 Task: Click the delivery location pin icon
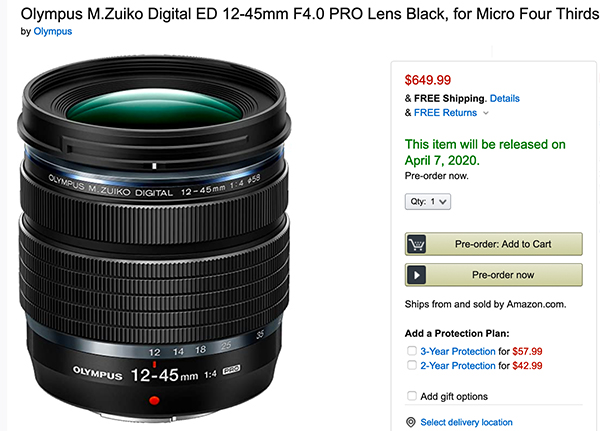tap(411, 422)
